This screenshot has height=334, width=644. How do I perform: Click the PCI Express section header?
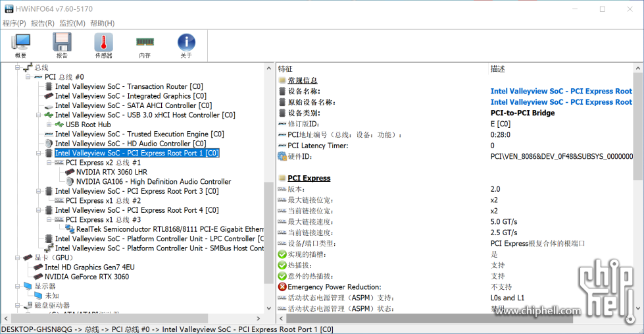click(x=309, y=178)
